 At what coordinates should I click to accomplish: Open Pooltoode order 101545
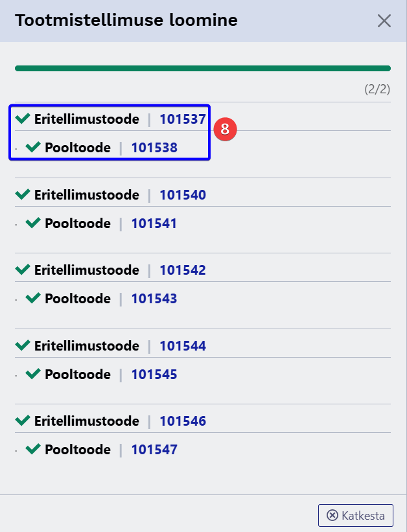[x=154, y=375]
